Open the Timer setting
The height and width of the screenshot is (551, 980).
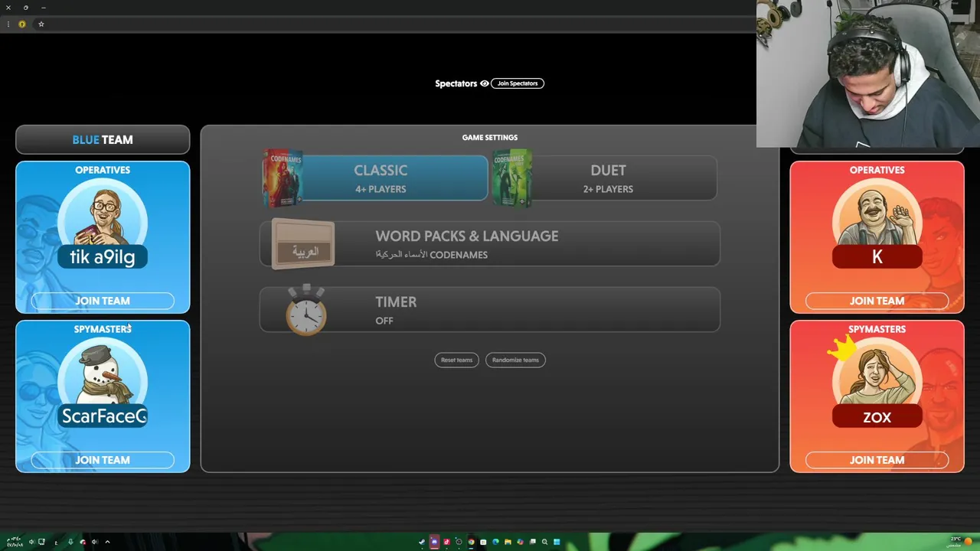490,310
